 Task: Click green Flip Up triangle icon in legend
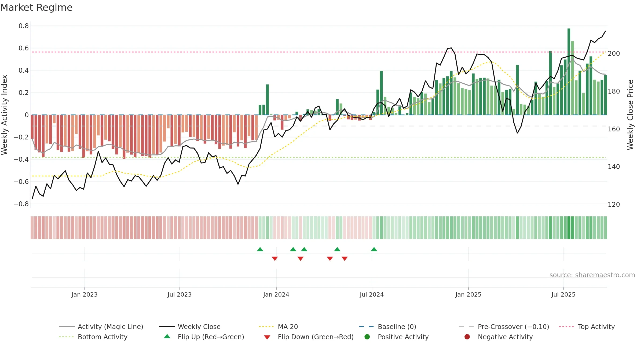coord(167,336)
